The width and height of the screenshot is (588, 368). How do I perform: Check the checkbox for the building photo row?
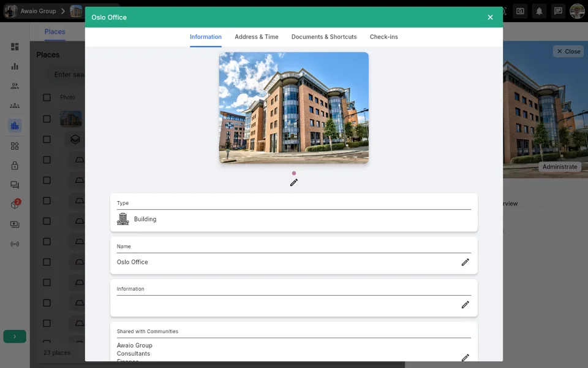[47, 119]
